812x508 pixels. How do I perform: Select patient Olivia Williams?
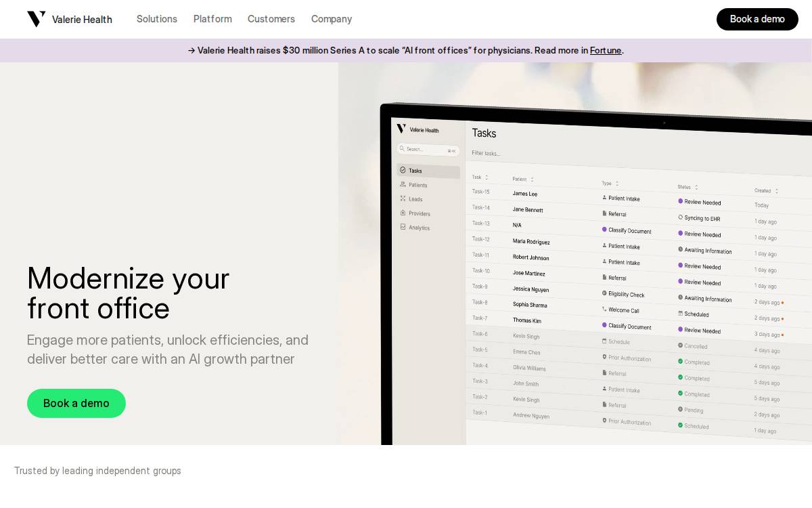pyautogui.click(x=529, y=368)
